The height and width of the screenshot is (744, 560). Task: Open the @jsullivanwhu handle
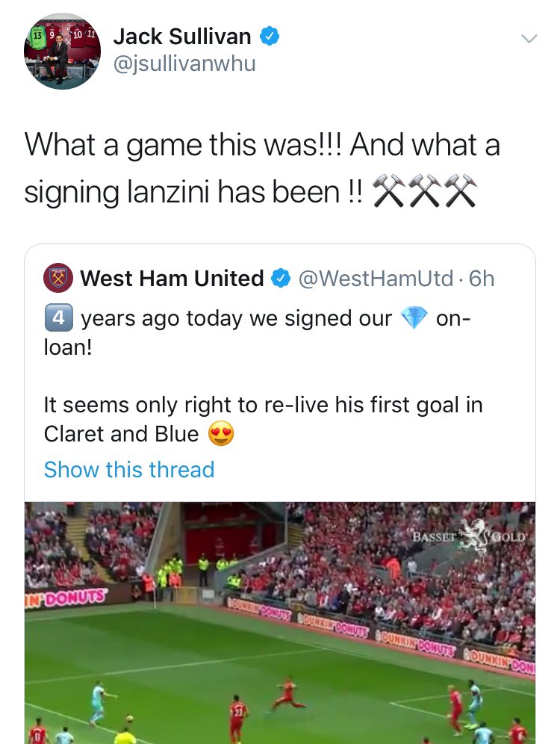[x=184, y=63]
